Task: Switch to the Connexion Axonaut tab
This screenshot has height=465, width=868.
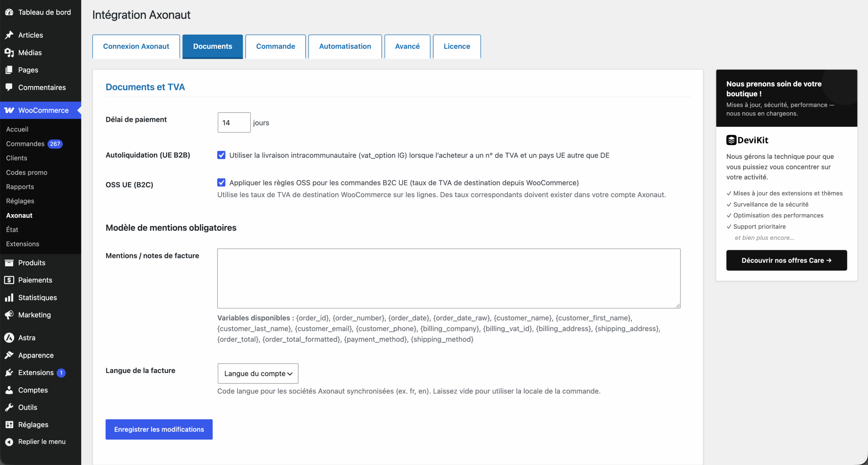Action: 136,46
